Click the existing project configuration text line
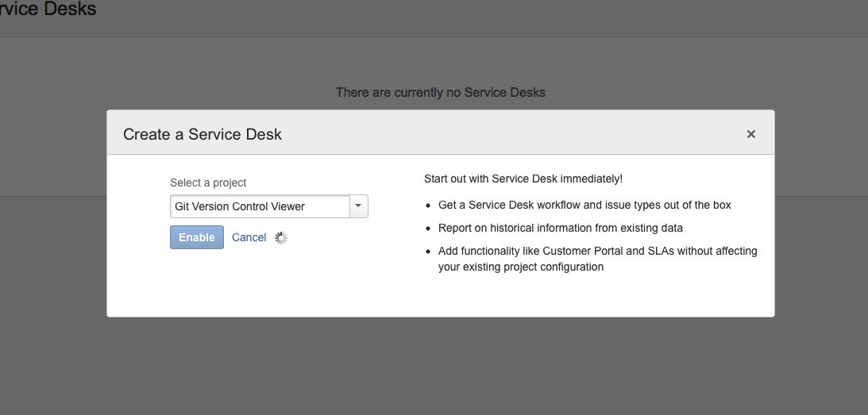Image resolution: width=868 pixels, height=415 pixels. tap(521, 267)
